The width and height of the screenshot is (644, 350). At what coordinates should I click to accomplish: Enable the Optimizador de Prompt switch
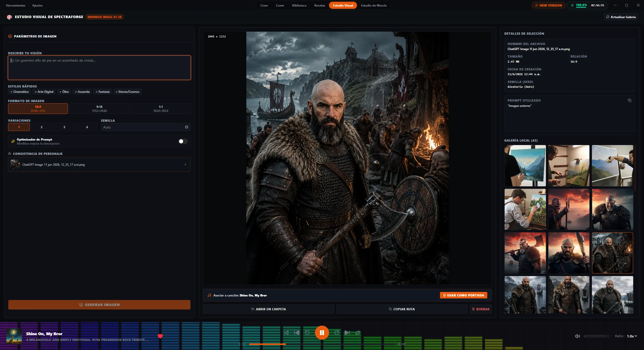[x=183, y=141]
